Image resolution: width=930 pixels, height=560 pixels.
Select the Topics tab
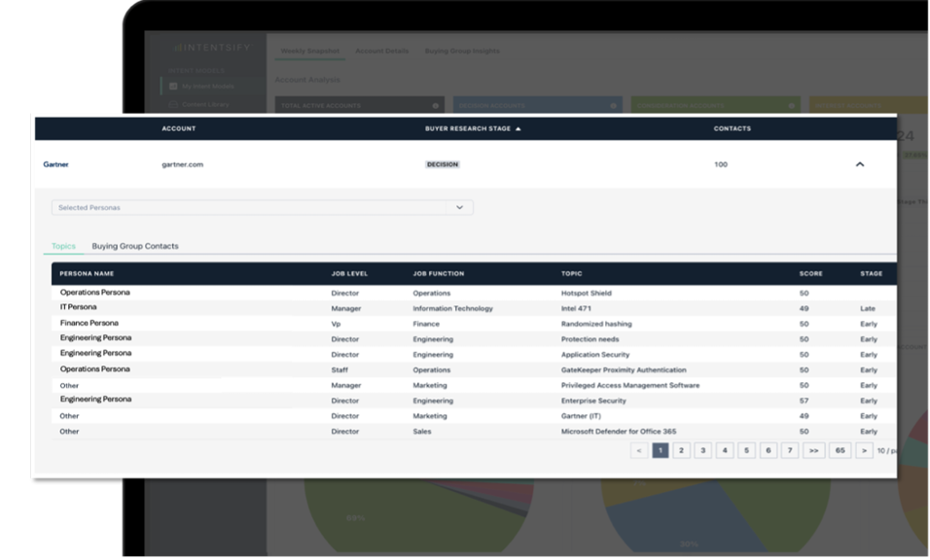coord(63,246)
